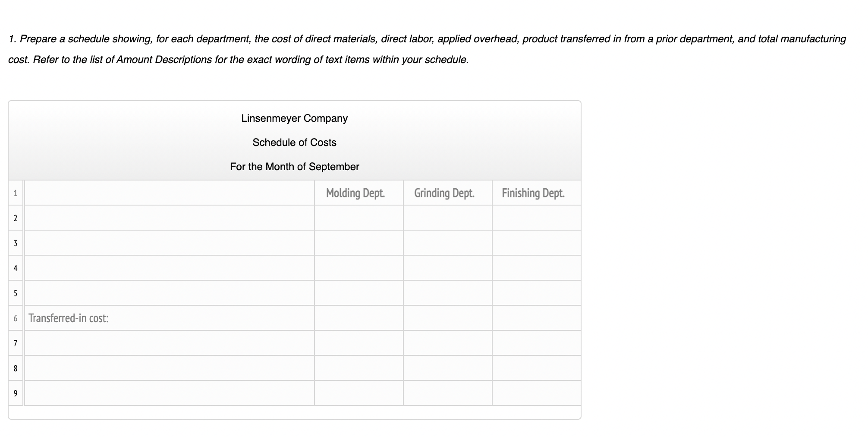Click the Grinding Dept. column header
868x437 pixels.
click(x=445, y=193)
